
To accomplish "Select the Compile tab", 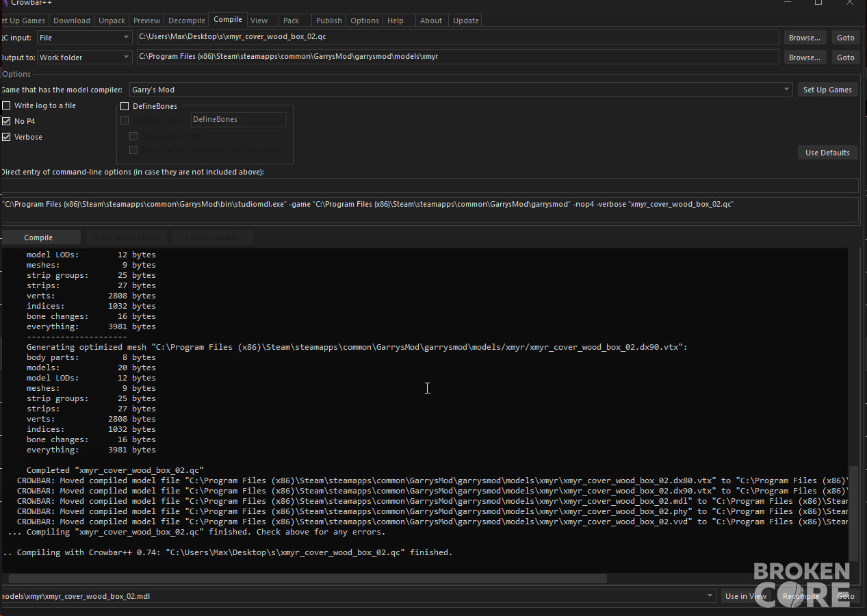I will 228,19.
